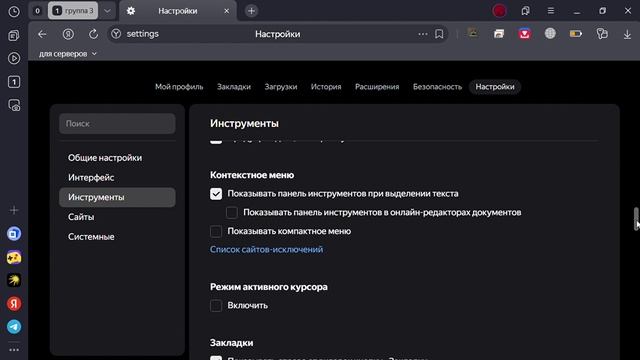Open the yellow burst sidebar app
Image resolution: width=640 pixels, height=360 pixels.
(14, 280)
